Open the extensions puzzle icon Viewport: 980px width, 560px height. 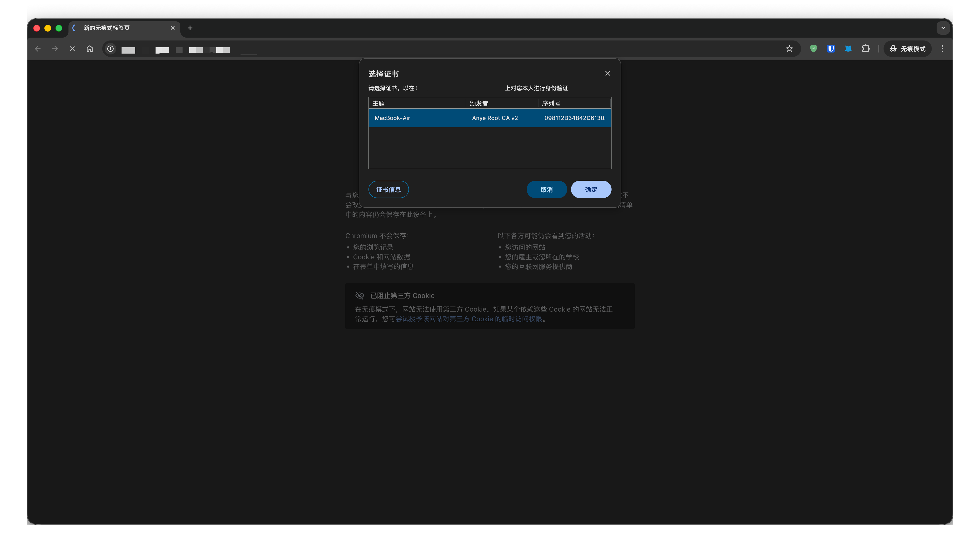click(866, 49)
